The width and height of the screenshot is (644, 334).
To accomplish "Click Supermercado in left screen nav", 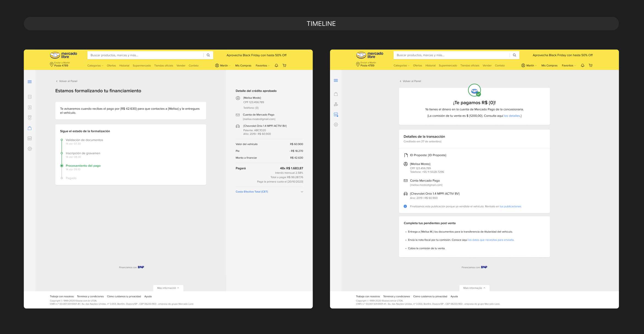I will pyautogui.click(x=142, y=66).
